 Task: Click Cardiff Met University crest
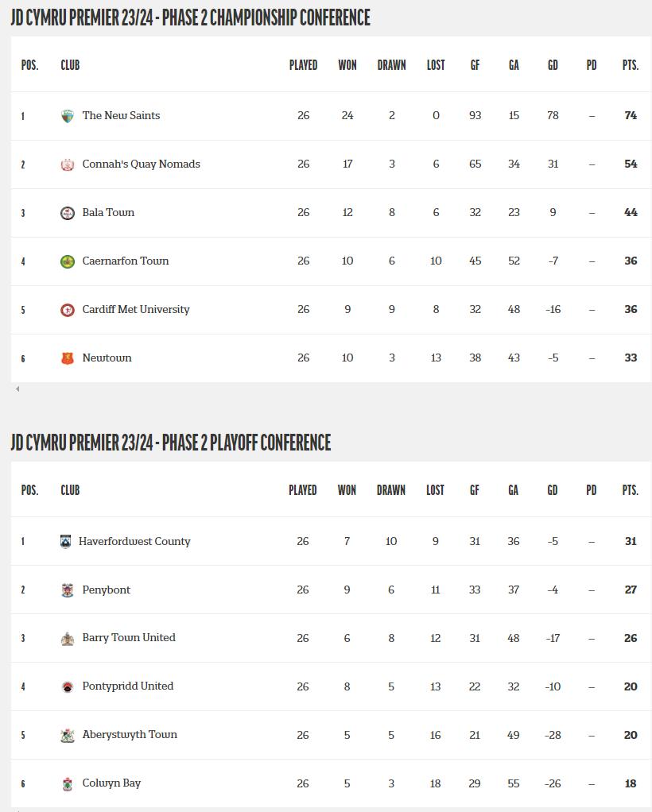point(68,310)
